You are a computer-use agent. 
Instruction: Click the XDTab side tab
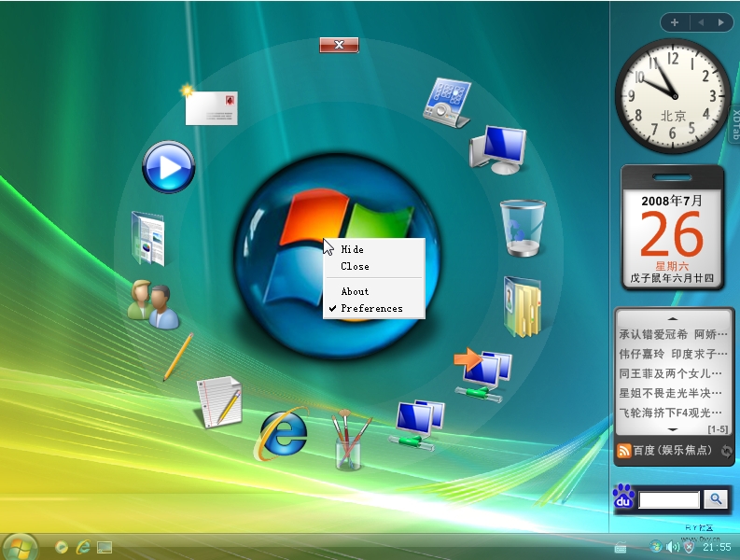[x=735, y=125]
